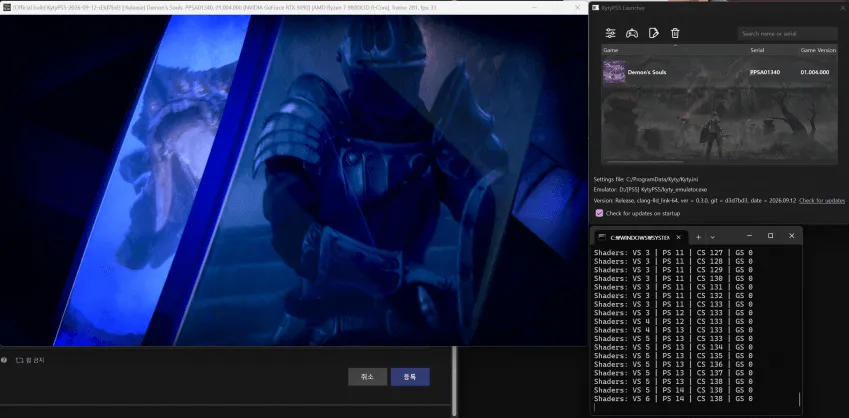Click the terminal window vertical scrollbar
Screen dimensions: 849x418
(x=799, y=399)
